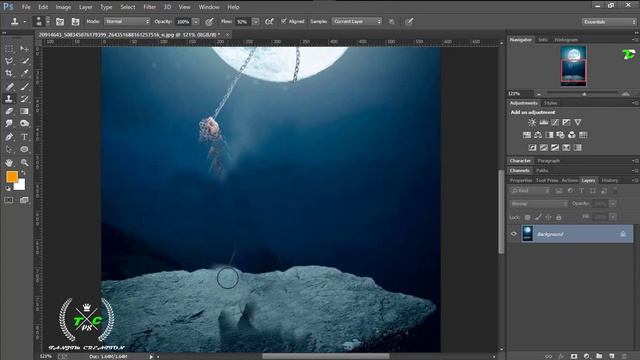640x360 pixels.
Task: Switch to the Paragraph tab
Action: [x=548, y=160]
